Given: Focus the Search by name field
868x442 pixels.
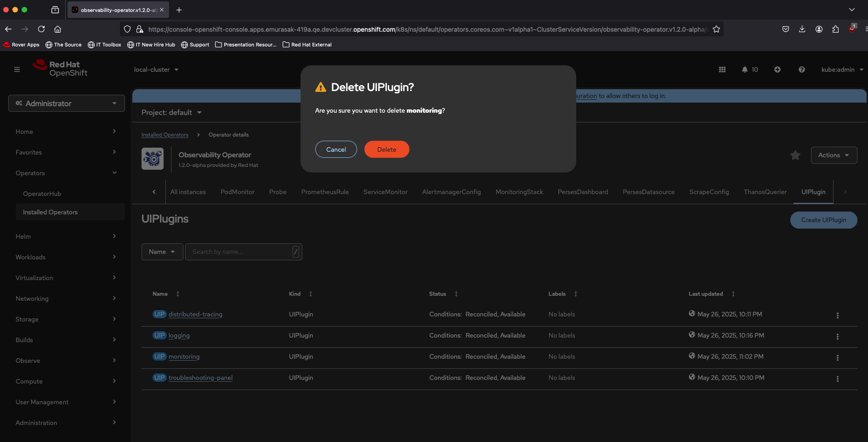Looking at the screenshot, I should pyautogui.click(x=244, y=252).
